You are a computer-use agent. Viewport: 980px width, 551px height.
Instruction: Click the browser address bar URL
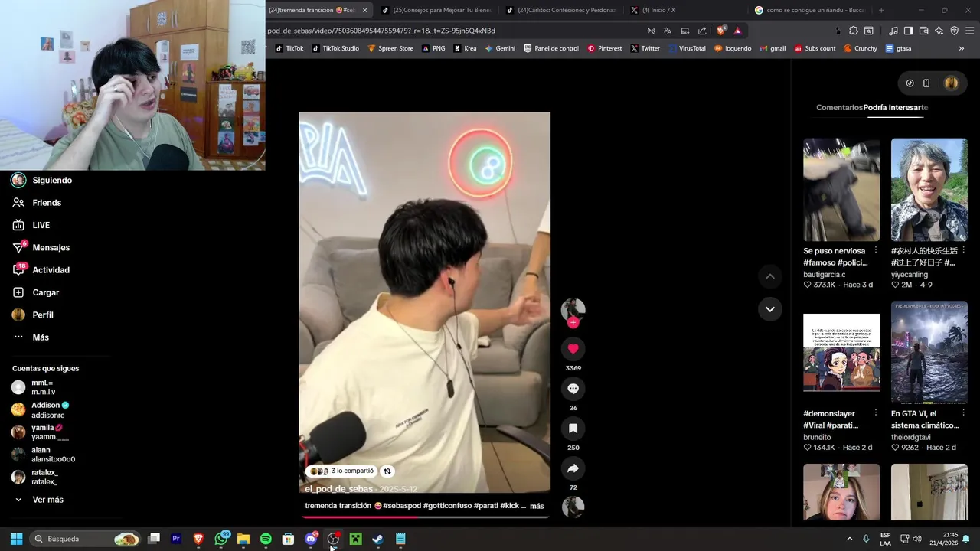tap(381, 31)
